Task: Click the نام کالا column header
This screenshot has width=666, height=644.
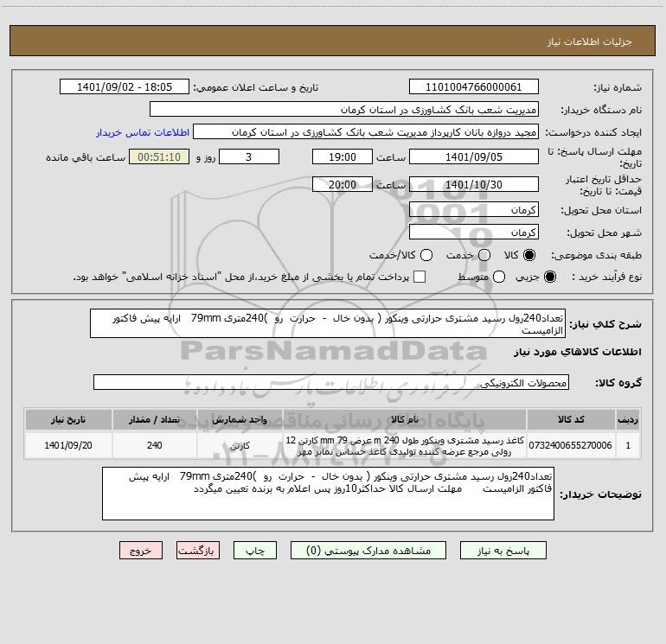Action: [405, 419]
